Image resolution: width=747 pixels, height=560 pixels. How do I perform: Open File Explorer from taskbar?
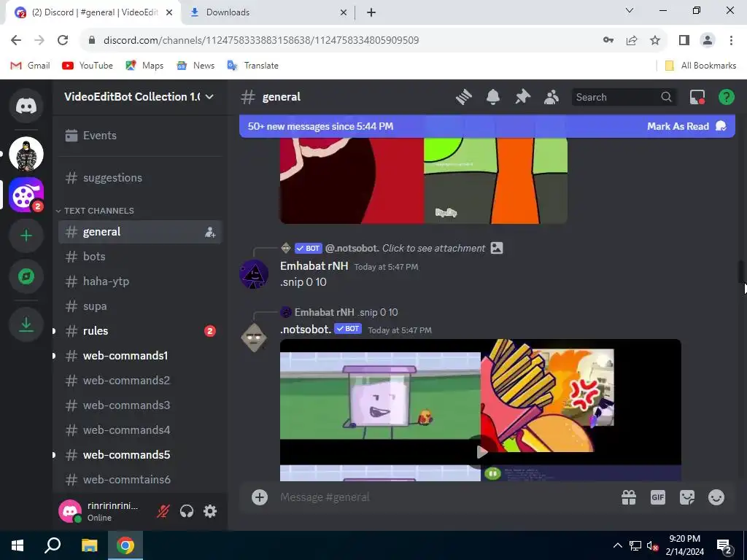point(89,545)
